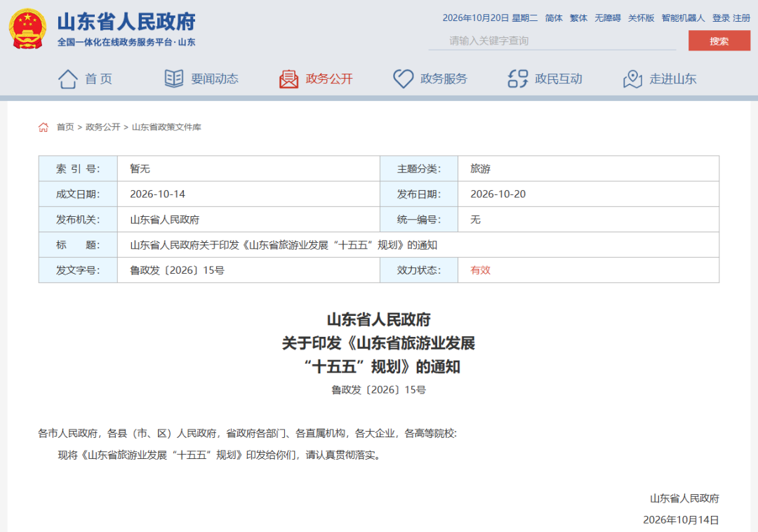Click the subtitle 全国一体化在线政务服务平台·山东
The width and height of the screenshot is (758, 532).
tap(126, 42)
